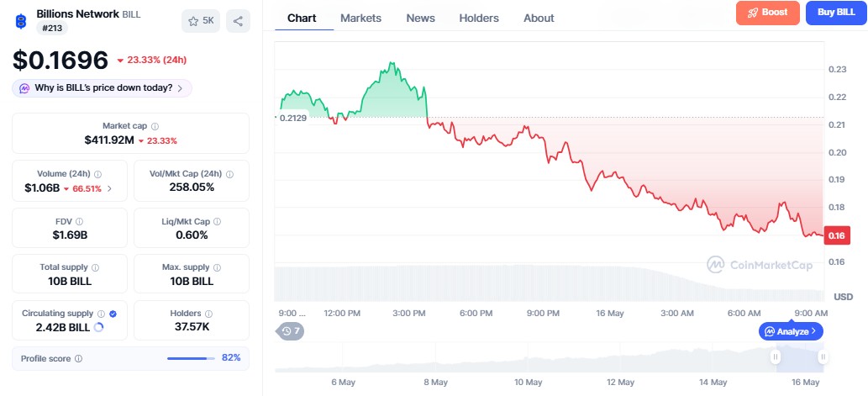
Task: Add BILL to watchlist with star button
Action: point(200,21)
